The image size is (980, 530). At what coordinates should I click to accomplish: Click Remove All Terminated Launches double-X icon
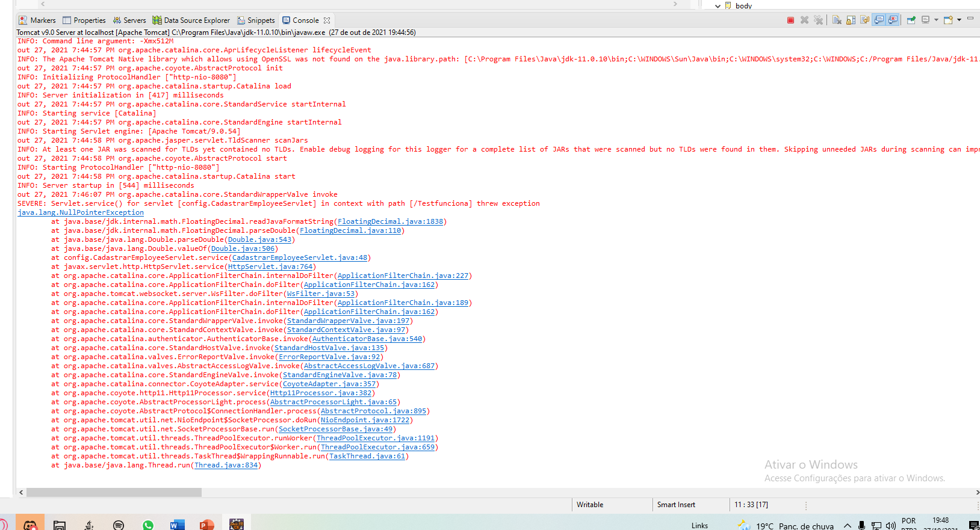click(x=818, y=20)
